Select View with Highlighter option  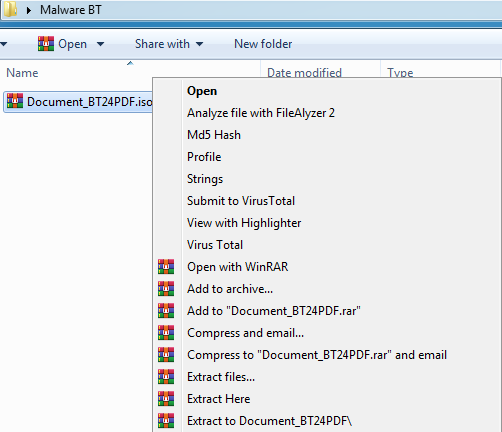(x=244, y=223)
